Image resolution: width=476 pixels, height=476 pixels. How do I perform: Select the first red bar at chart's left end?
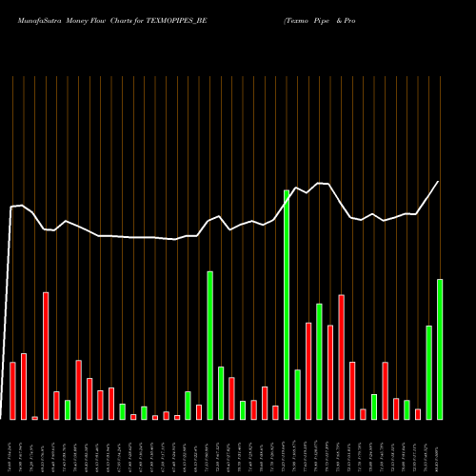click(12, 391)
